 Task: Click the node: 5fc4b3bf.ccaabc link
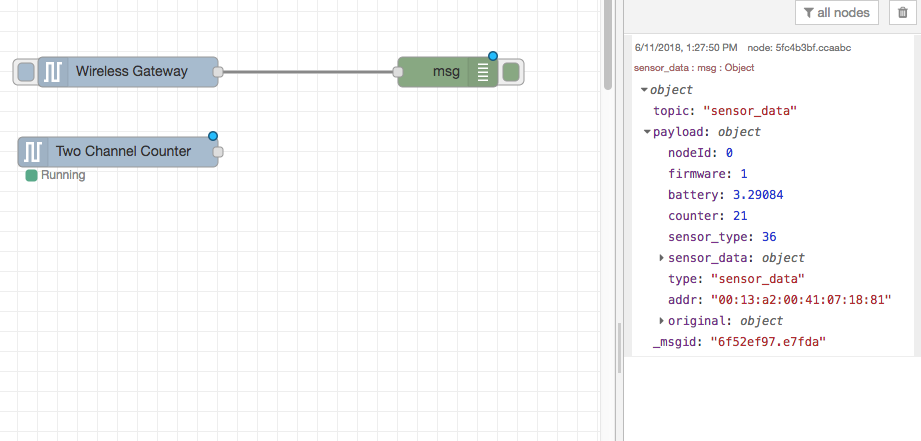pos(799,48)
